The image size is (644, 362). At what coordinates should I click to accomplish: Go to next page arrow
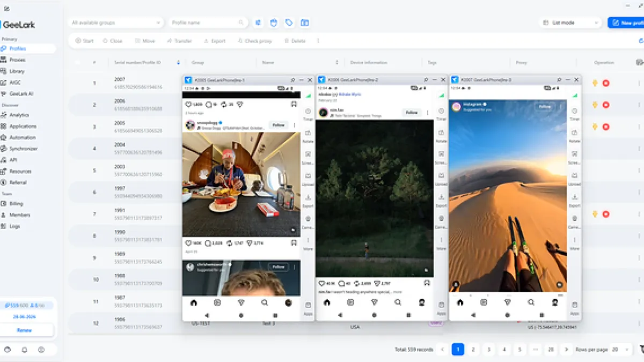[x=566, y=350]
